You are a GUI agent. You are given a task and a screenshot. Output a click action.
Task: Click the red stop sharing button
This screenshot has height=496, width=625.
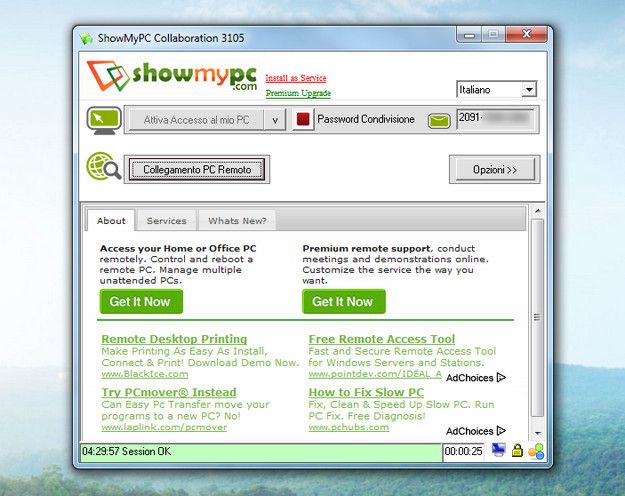click(x=303, y=119)
